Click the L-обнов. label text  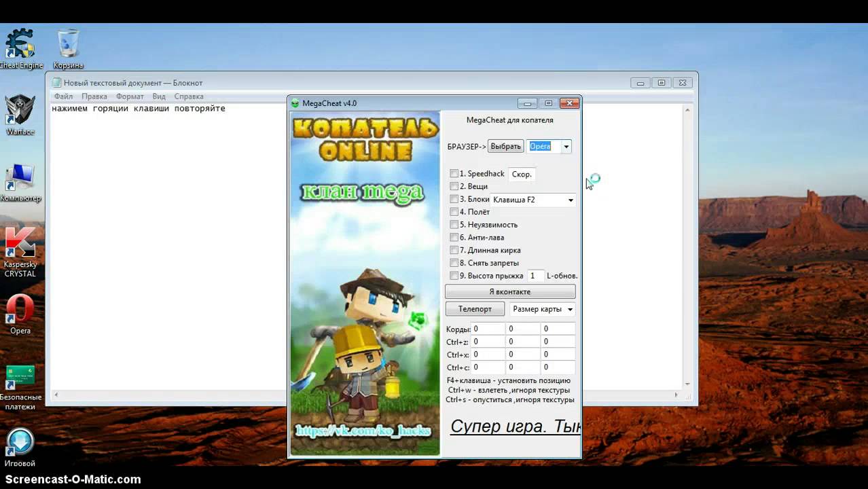pos(562,276)
